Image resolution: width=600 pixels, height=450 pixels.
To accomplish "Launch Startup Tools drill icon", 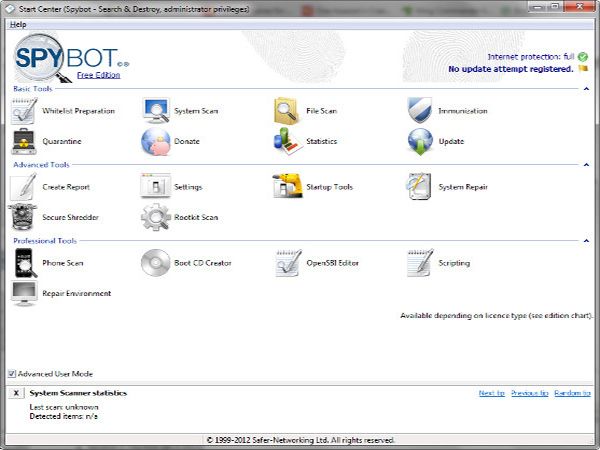I will point(287,186).
